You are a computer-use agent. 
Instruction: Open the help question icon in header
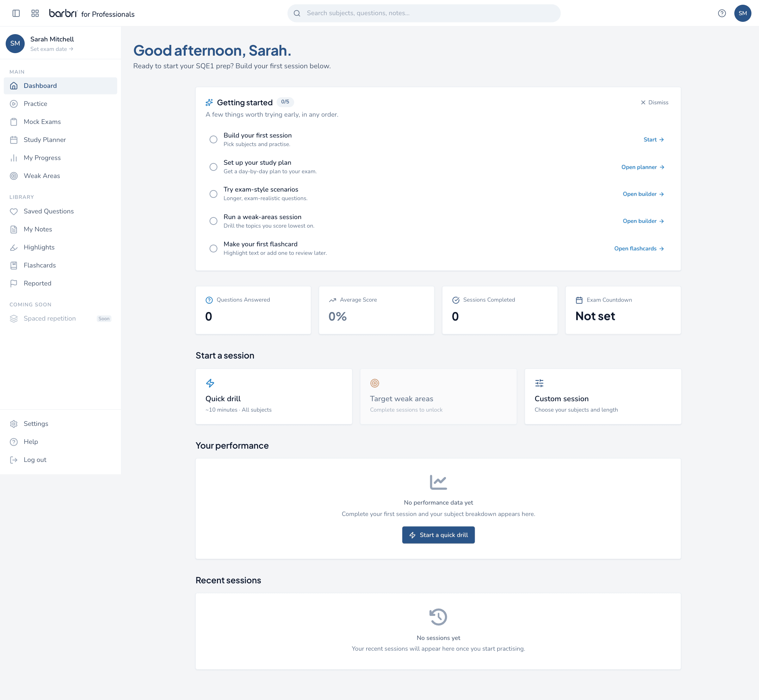(722, 13)
